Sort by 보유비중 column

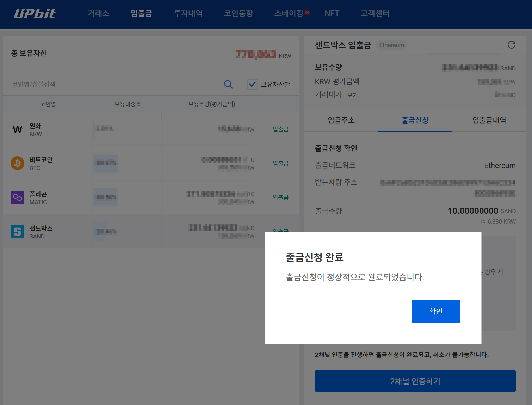coord(127,104)
